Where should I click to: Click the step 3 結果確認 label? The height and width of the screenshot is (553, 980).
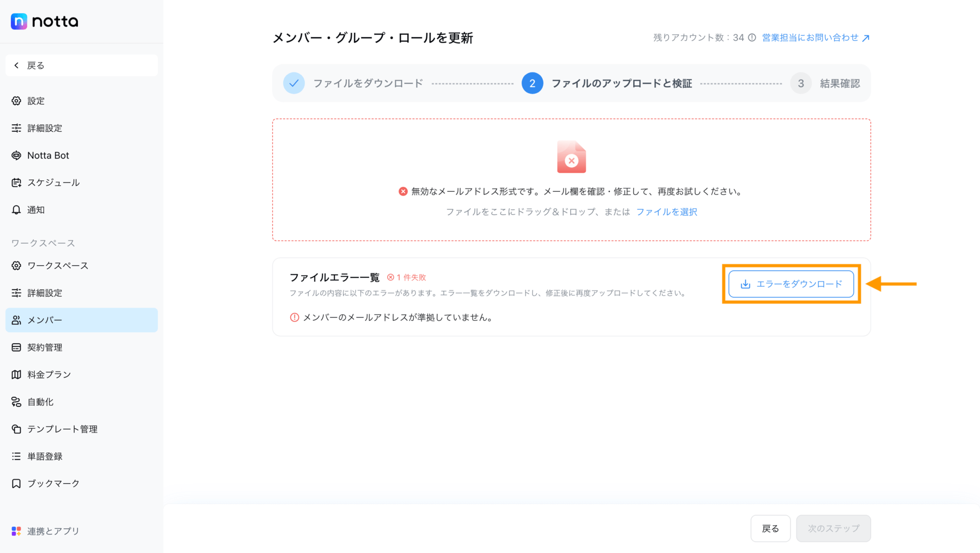(840, 83)
